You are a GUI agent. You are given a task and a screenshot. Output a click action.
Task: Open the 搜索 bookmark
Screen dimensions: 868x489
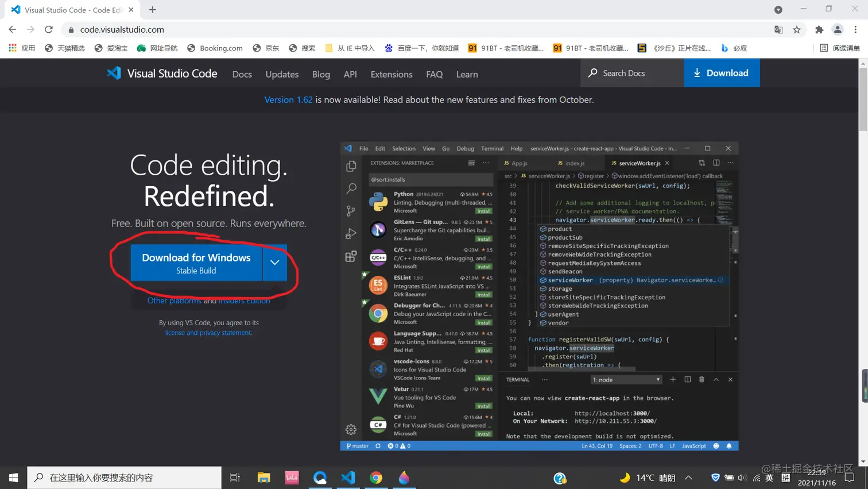pyautogui.click(x=302, y=48)
